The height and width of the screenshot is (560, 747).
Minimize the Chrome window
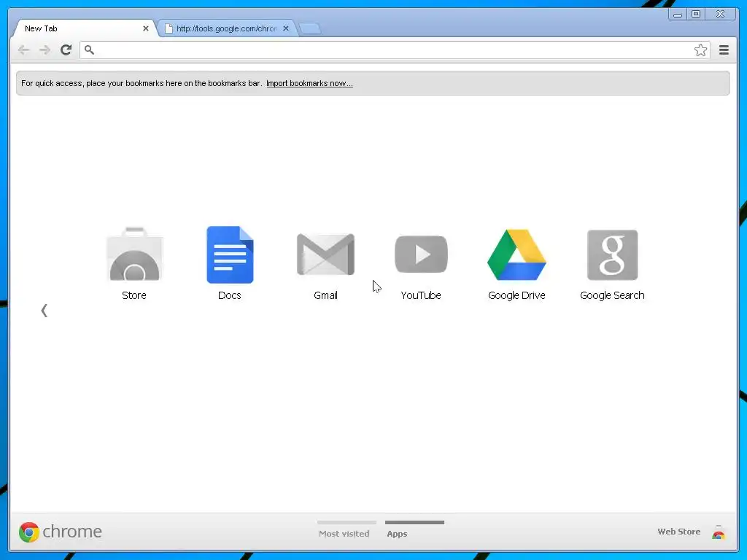point(678,15)
